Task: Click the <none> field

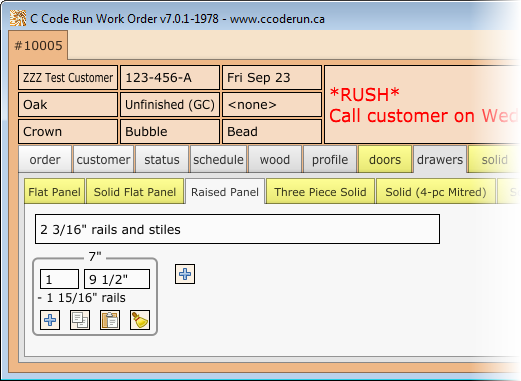Action: click(x=272, y=105)
